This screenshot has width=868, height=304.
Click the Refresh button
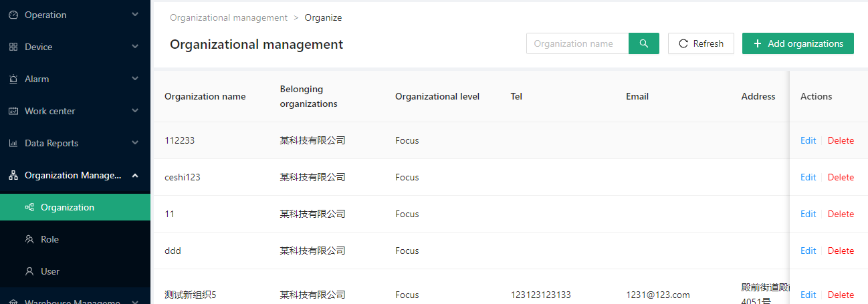(x=701, y=43)
